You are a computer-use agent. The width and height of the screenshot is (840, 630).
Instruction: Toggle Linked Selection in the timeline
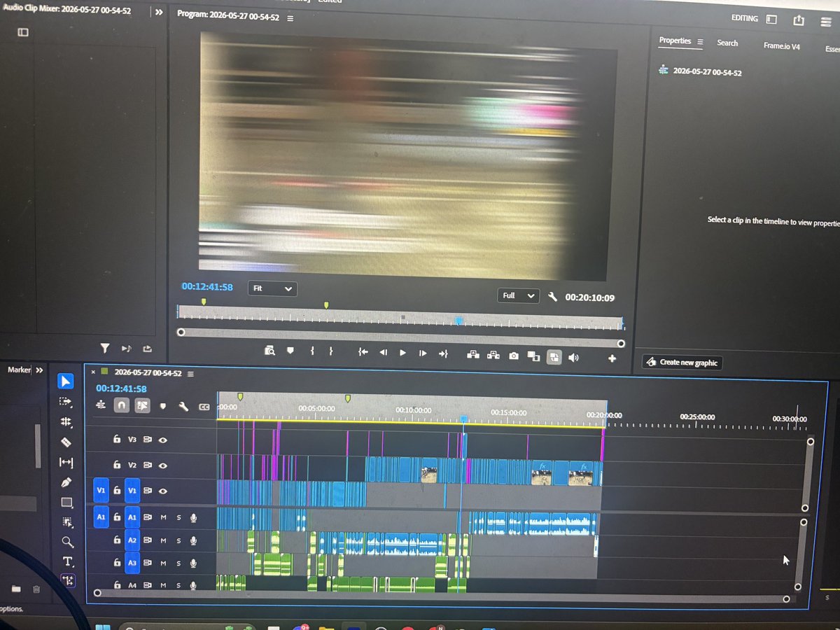pos(142,405)
